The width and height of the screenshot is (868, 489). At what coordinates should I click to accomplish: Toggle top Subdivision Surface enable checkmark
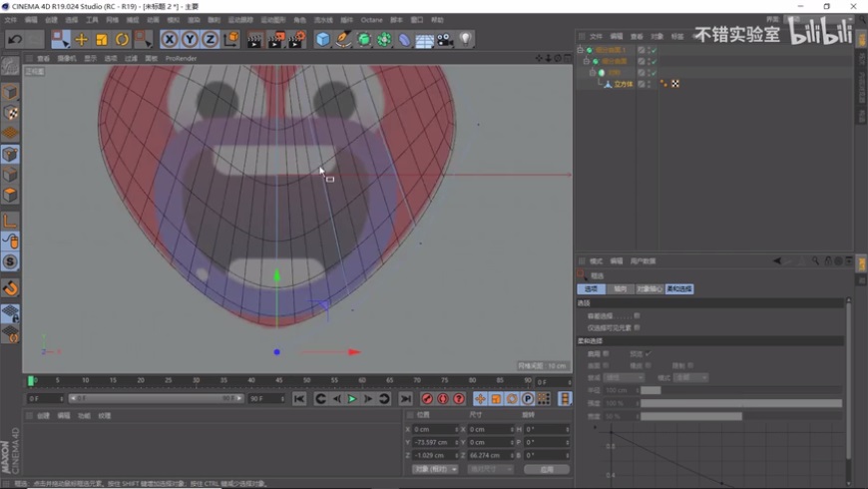[653, 50]
